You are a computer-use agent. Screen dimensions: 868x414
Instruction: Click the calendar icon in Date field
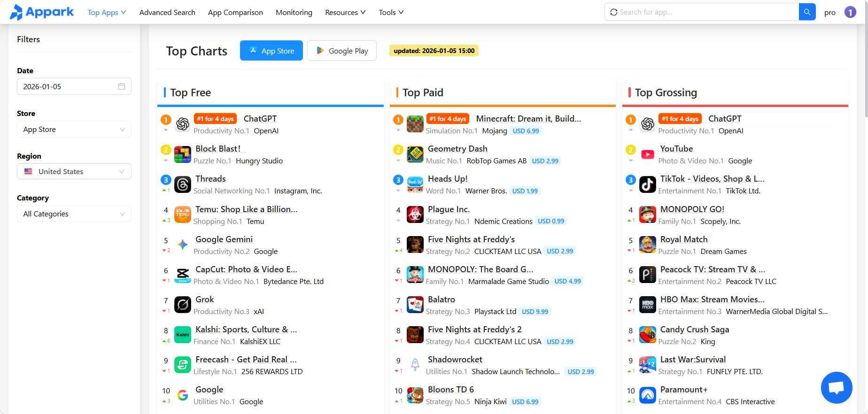tap(122, 86)
